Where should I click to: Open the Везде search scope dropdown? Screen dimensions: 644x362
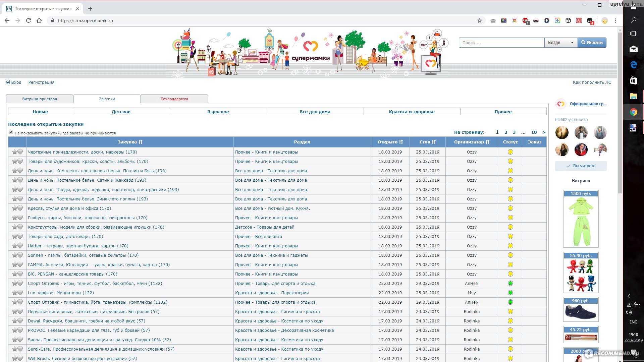pyautogui.click(x=561, y=43)
